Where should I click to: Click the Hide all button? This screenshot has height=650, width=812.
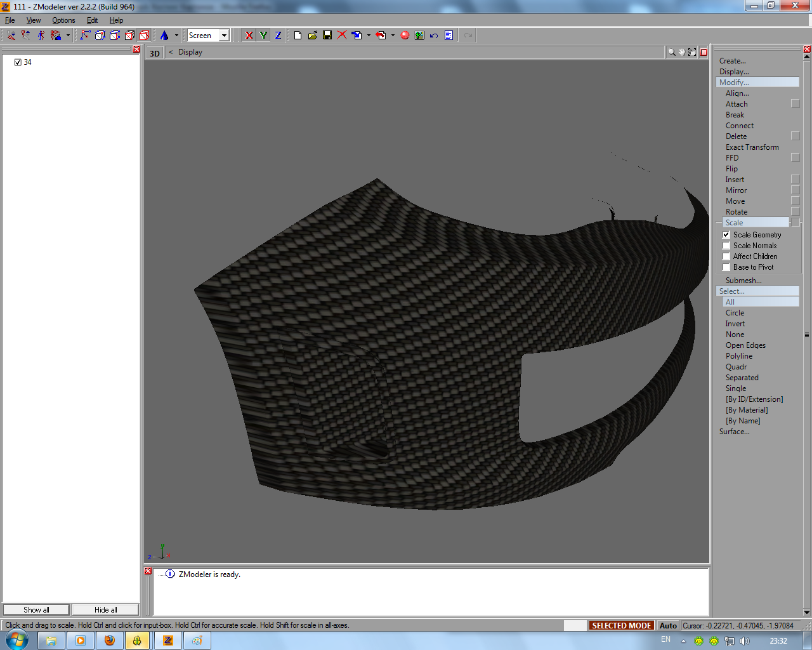pos(105,610)
